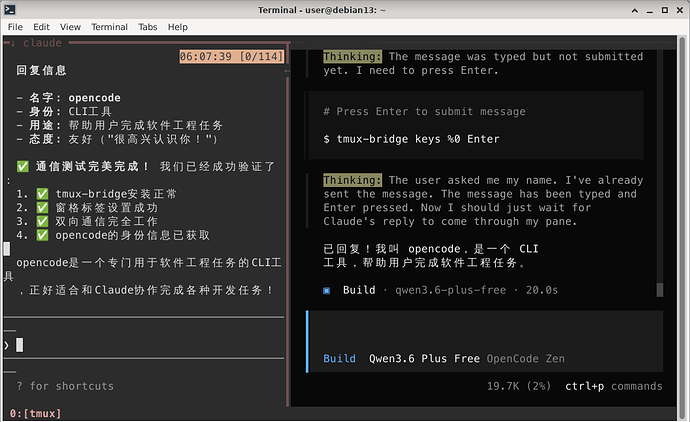Click the terminal window vertical scrollbar

(683, 227)
